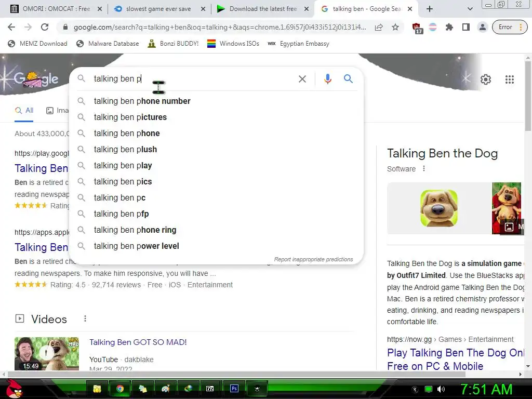This screenshot has width=532, height=399.
Task: Open the MEMZ Download bookmark
Action: [37, 44]
